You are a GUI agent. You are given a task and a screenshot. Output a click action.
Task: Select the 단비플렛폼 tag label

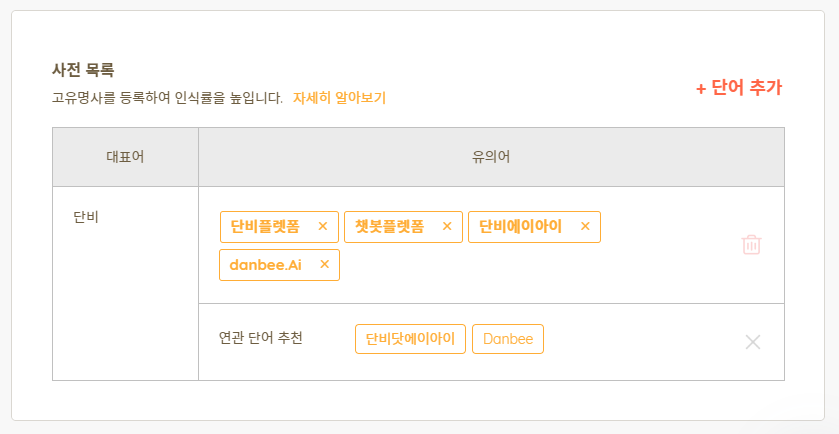(265, 226)
